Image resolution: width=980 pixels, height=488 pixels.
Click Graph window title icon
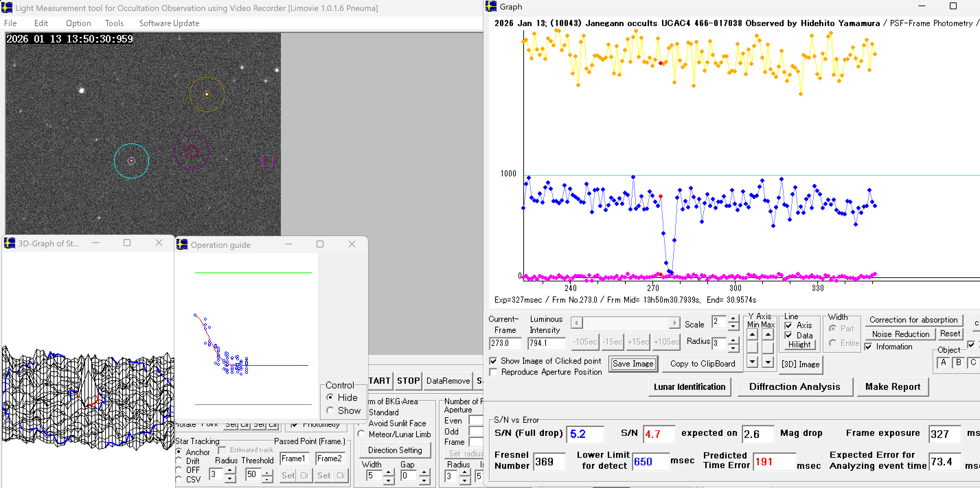point(491,7)
